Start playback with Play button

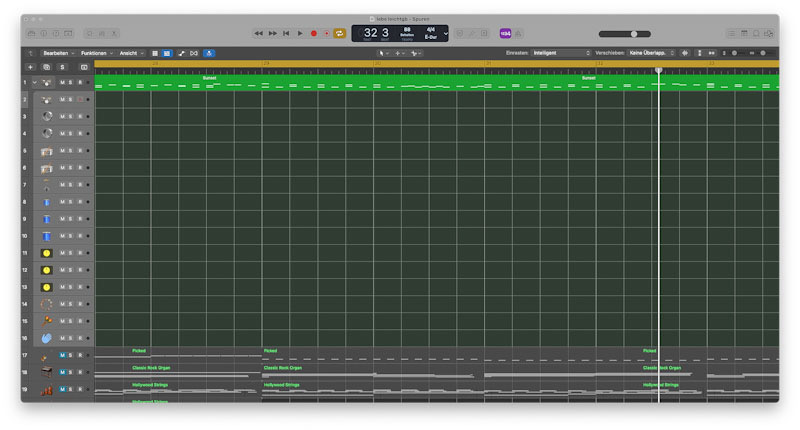point(300,34)
